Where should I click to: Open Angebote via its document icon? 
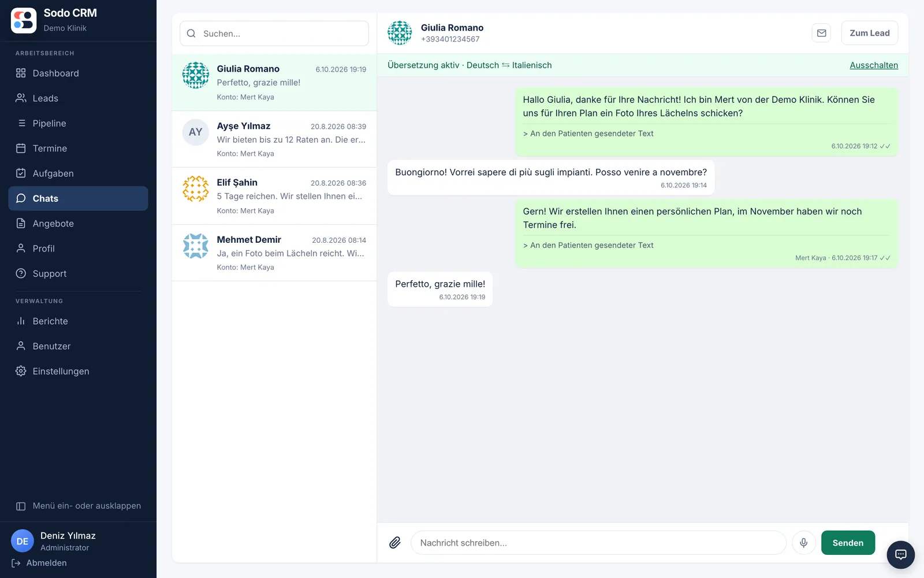(21, 223)
